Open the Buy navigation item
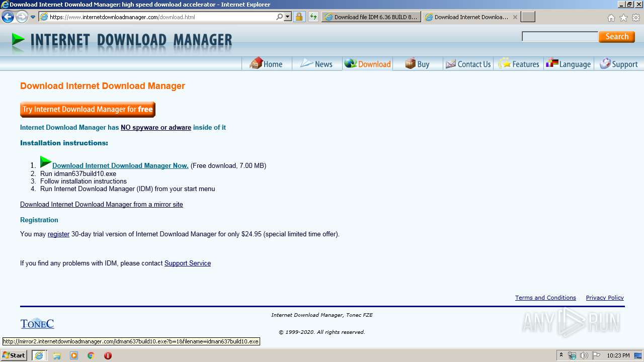The height and width of the screenshot is (362, 644). [x=417, y=64]
